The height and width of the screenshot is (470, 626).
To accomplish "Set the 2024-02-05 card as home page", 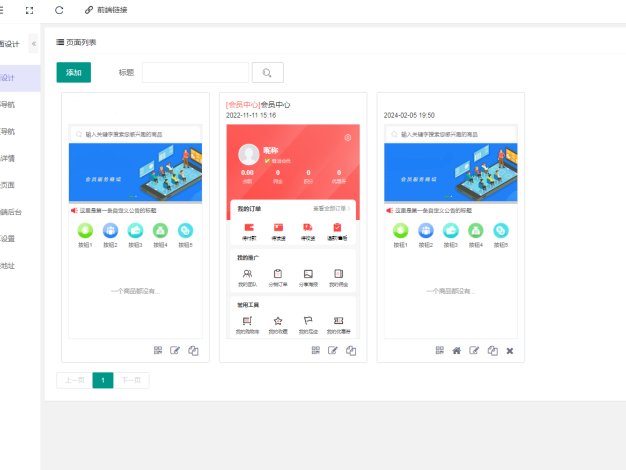I will click(456, 351).
